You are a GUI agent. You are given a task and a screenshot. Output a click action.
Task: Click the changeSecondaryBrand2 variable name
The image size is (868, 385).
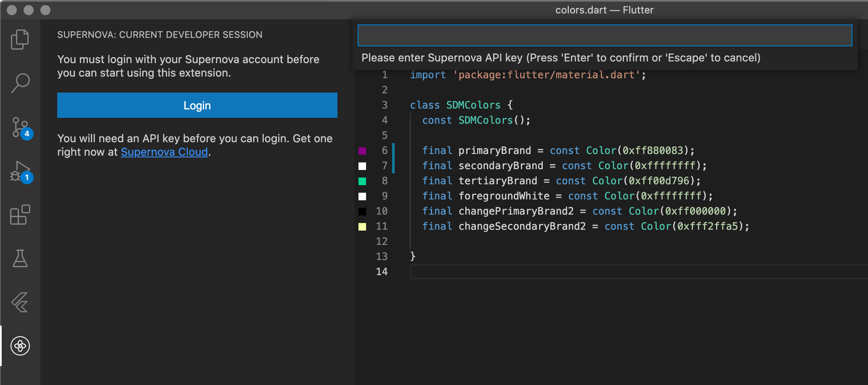(x=522, y=226)
